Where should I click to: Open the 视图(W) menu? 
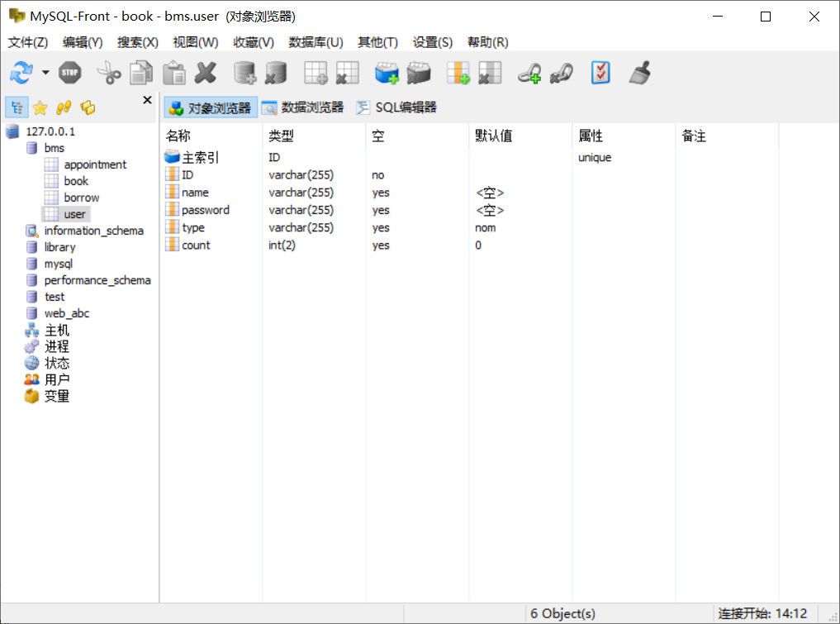[196, 42]
